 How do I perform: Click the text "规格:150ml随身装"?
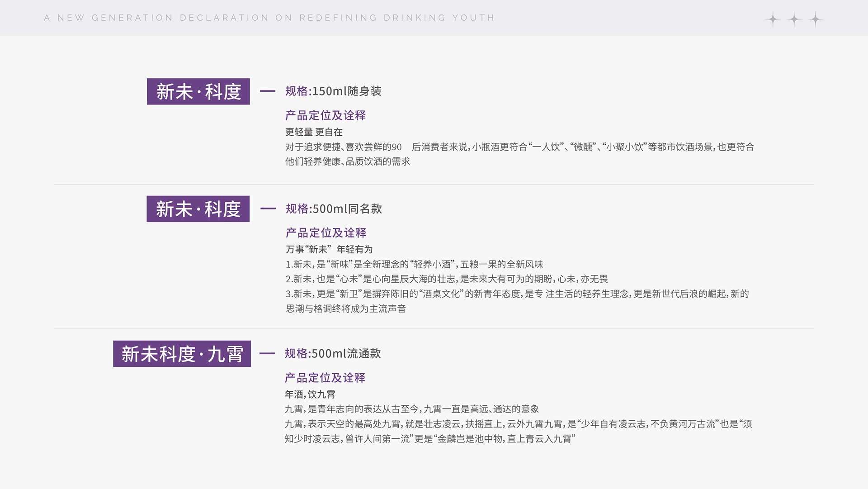pyautogui.click(x=333, y=91)
